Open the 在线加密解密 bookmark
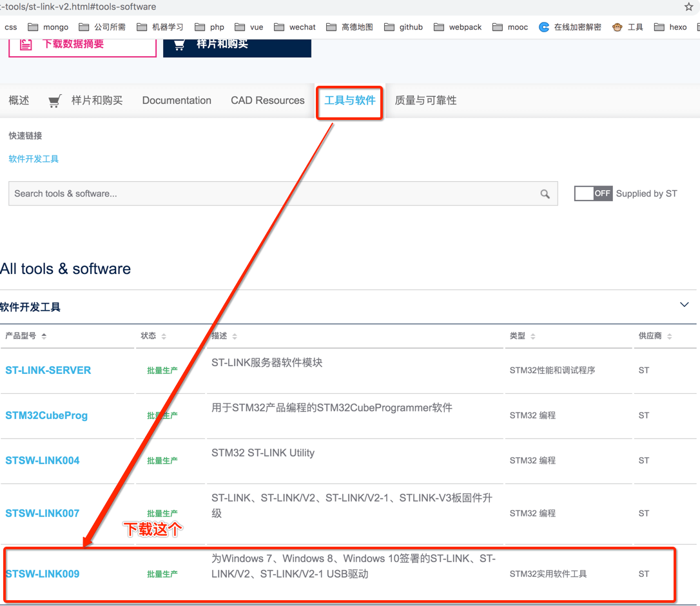700x606 pixels. click(570, 27)
